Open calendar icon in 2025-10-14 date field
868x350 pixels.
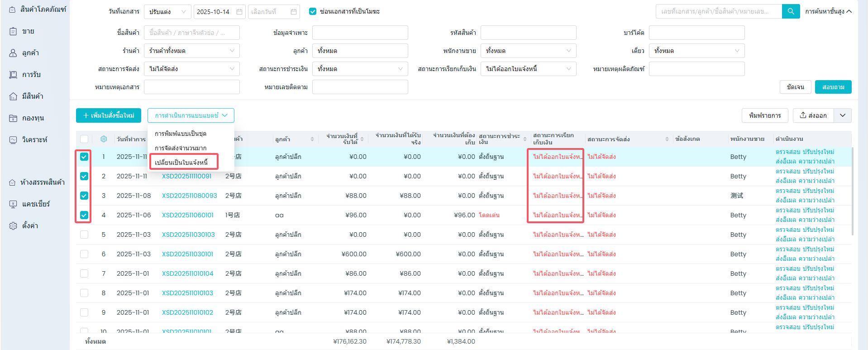(x=239, y=12)
